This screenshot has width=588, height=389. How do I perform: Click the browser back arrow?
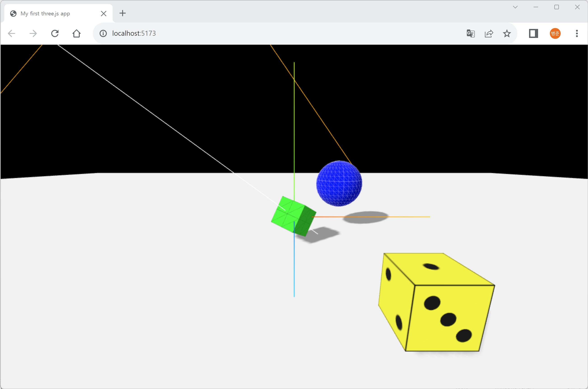click(x=12, y=33)
